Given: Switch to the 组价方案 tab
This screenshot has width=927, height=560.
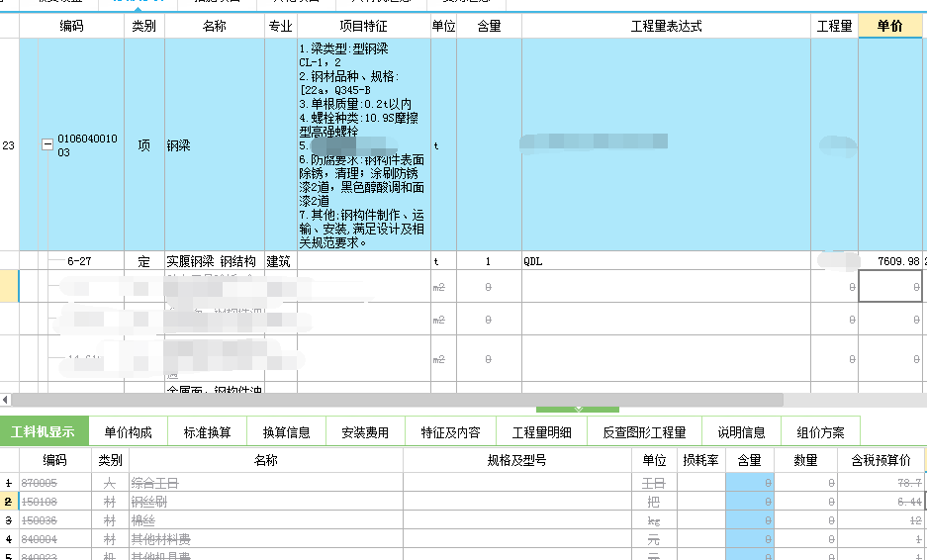Looking at the screenshot, I should 820,432.
